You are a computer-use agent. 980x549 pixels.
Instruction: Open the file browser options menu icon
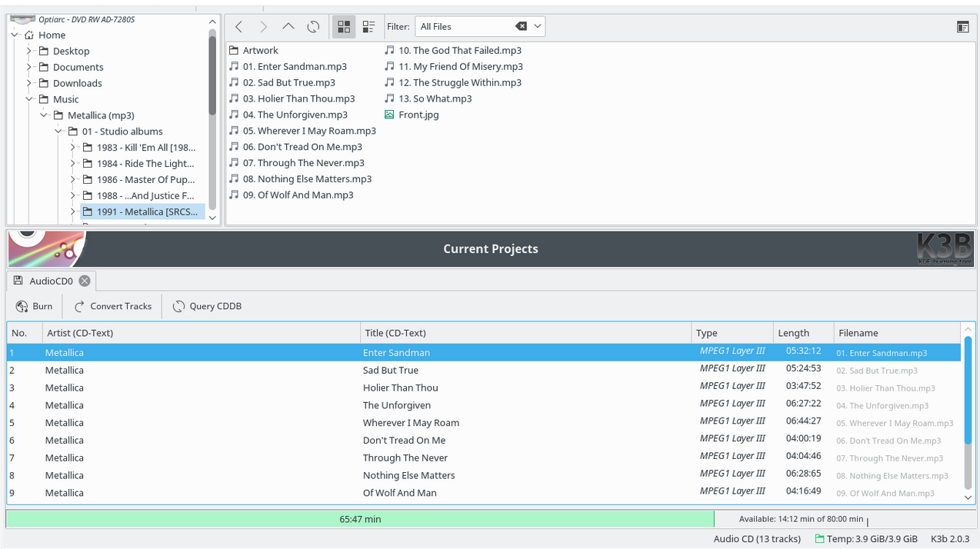962,27
